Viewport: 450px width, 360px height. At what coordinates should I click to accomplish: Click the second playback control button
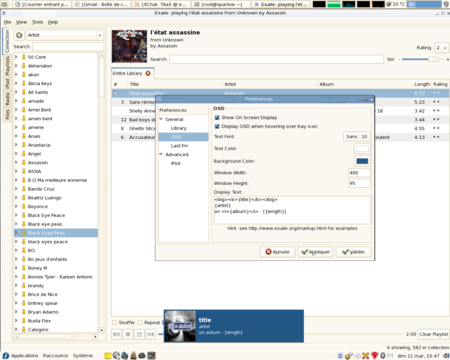[128, 334]
